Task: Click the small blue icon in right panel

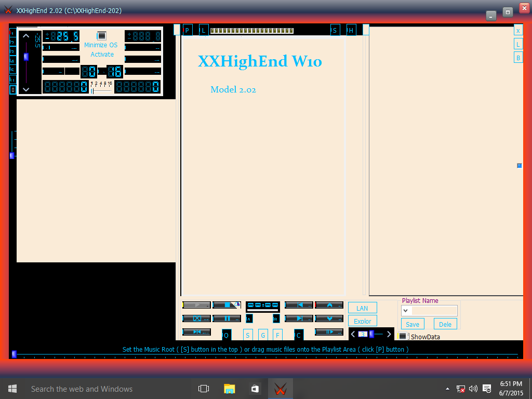Action: tap(519, 166)
